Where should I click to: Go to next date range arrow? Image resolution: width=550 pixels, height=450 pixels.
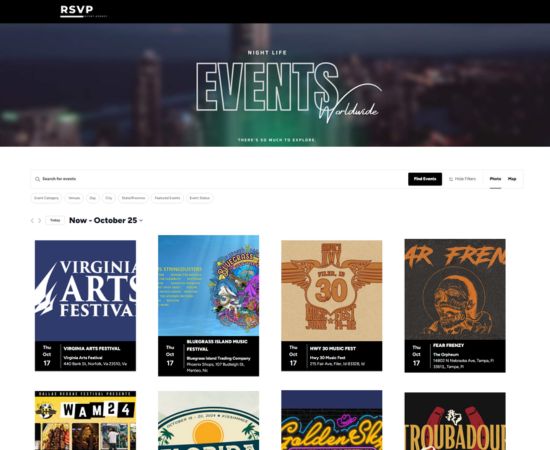pyautogui.click(x=40, y=221)
